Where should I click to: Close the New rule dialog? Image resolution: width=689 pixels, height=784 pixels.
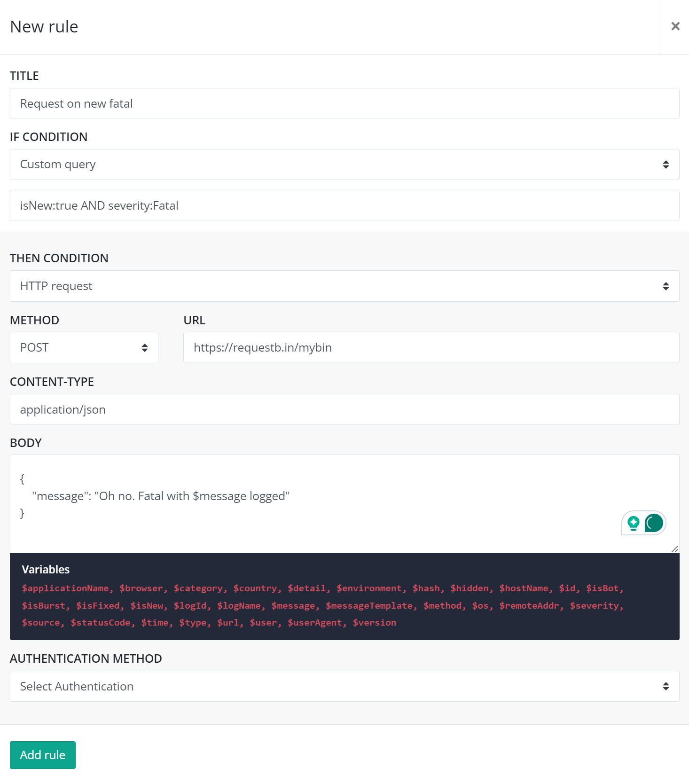click(675, 26)
